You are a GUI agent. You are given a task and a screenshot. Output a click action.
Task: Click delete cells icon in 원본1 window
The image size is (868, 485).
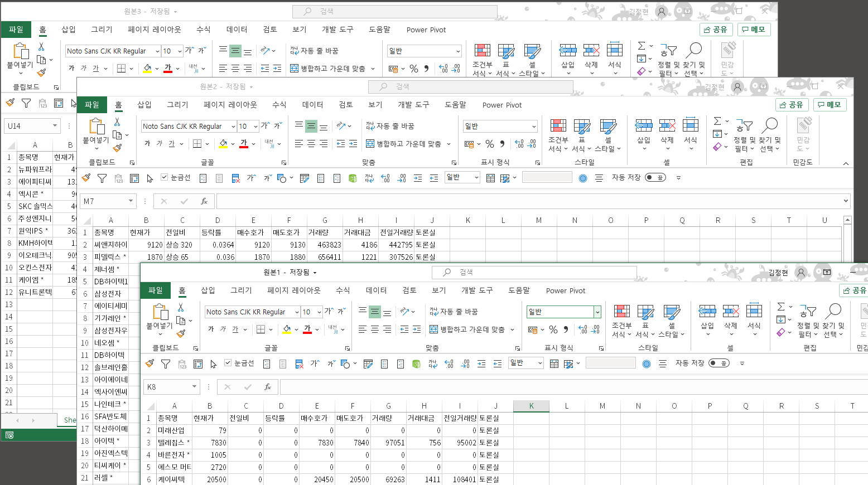[x=731, y=311]
